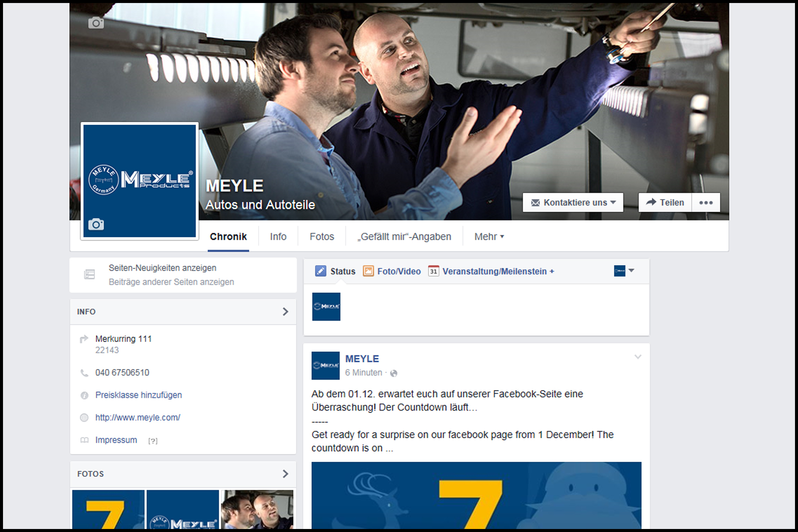This screenshot has width=798, height=532.
Task: Click the website globe icon
Action: click(x=84, y=417)
